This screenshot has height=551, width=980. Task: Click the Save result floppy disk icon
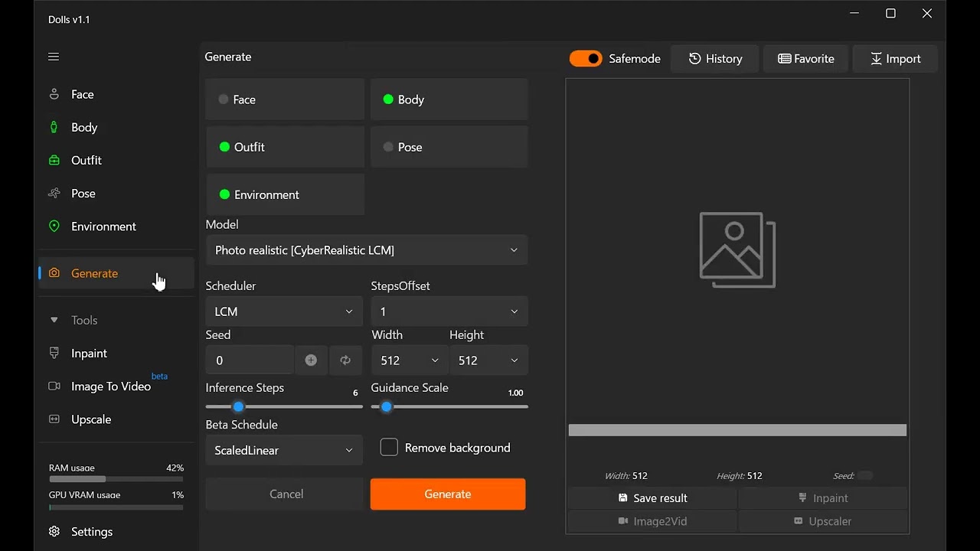pyautogui.click(x=623, y=497)
